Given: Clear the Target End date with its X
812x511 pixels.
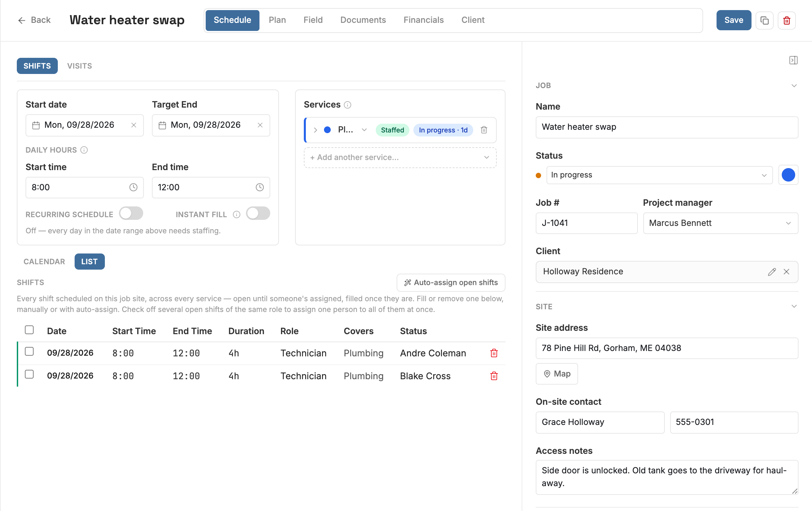Looking at the screenshot, I should point(260,125).
